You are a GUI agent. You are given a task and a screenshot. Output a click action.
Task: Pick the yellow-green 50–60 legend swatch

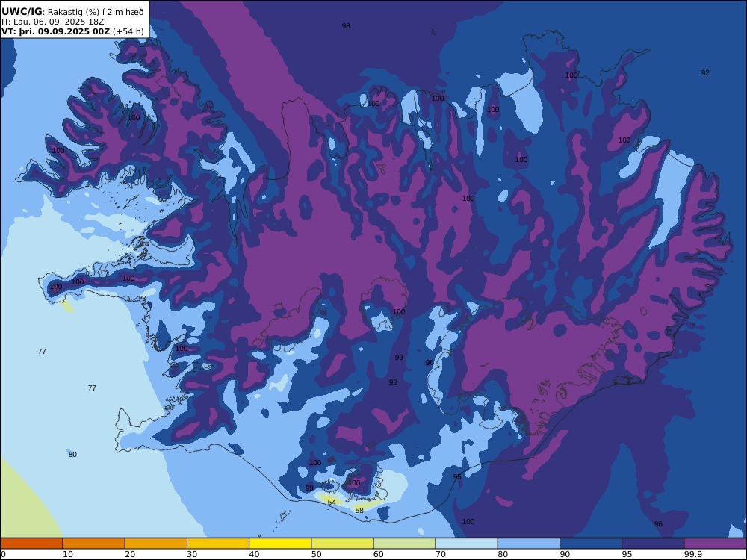point(342,544)
